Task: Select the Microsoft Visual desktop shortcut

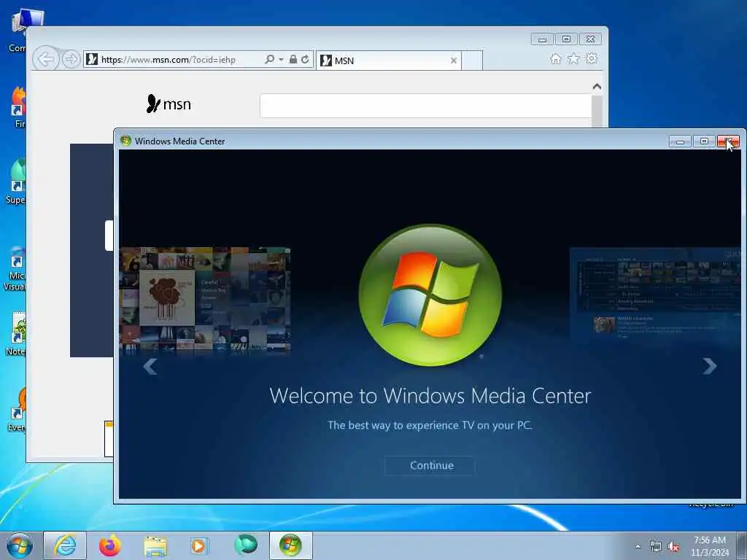Action: (15, 268)
